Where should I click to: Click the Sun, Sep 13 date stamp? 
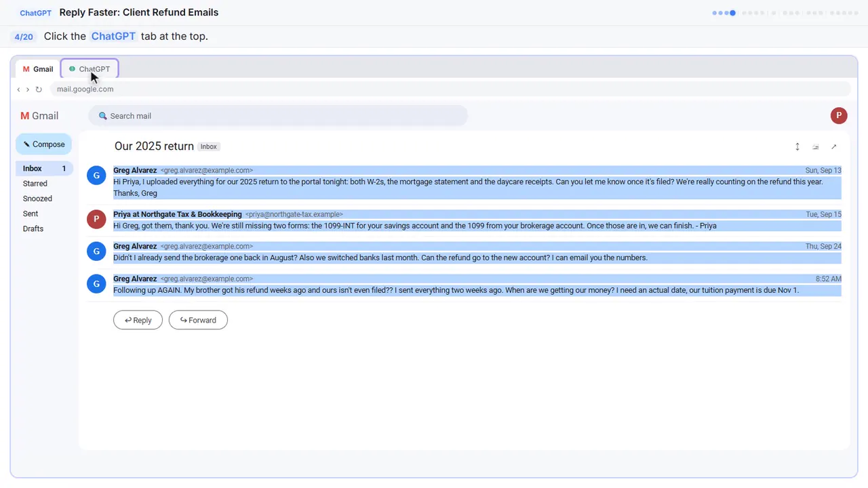pyautogui.click(x=823, y=171)
